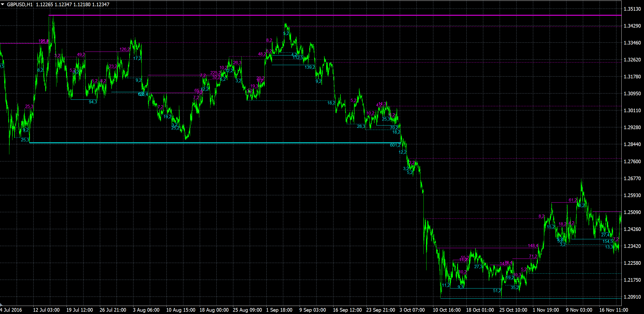Click the cyan 601,2 level label
Screen dimensions: 644x314
395,145
